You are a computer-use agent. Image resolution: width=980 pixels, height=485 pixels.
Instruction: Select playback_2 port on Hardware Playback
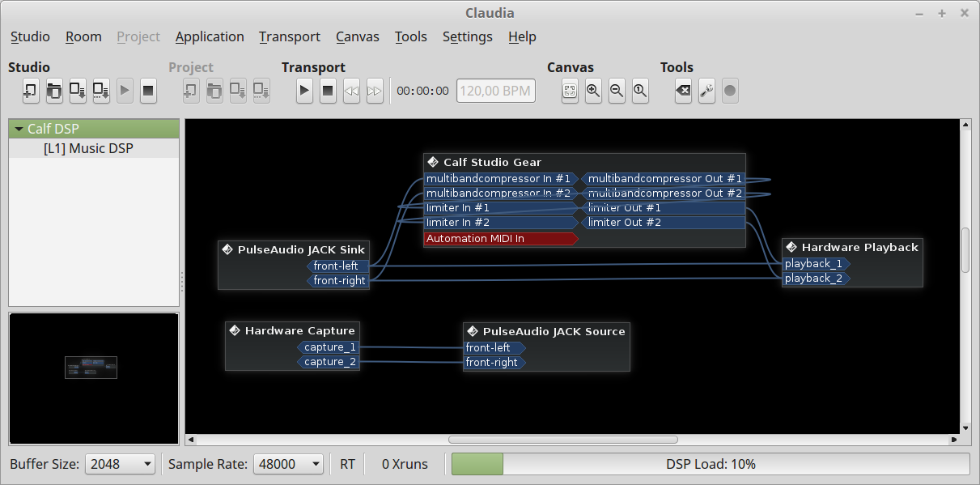(816, 278)
